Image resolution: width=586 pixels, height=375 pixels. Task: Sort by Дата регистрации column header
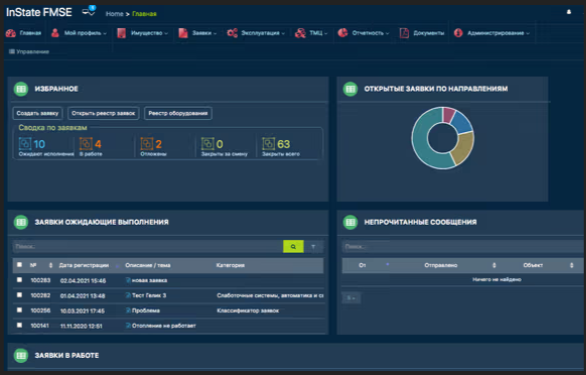tap(84, 265)
